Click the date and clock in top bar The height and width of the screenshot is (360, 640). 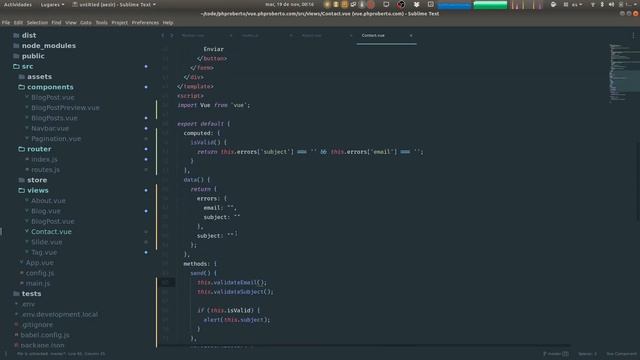[x=289, y=4]
